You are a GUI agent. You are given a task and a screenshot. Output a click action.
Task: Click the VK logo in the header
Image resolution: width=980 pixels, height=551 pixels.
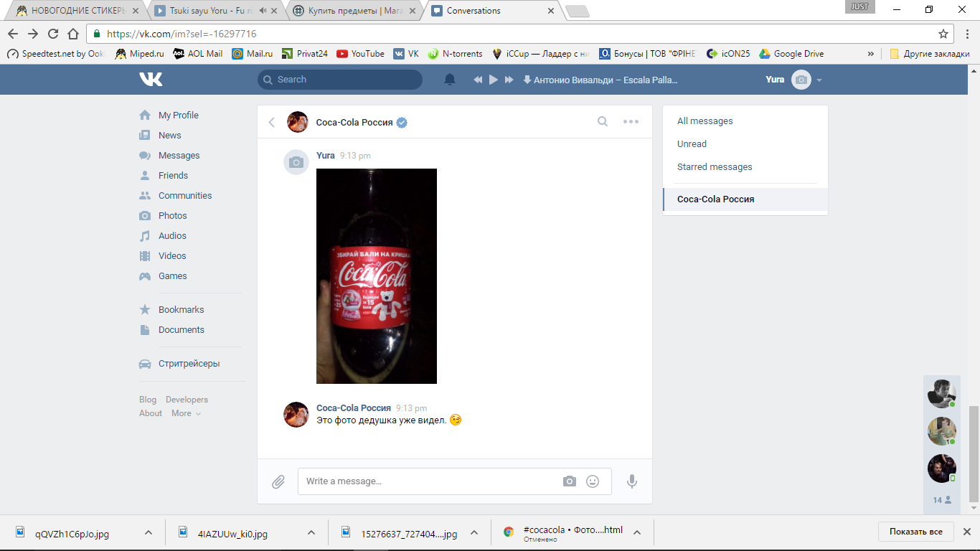[x=151, y=80]
